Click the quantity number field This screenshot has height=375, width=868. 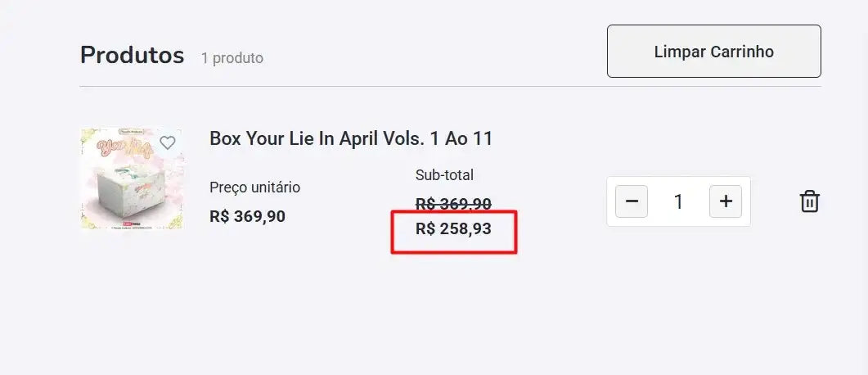678,201
